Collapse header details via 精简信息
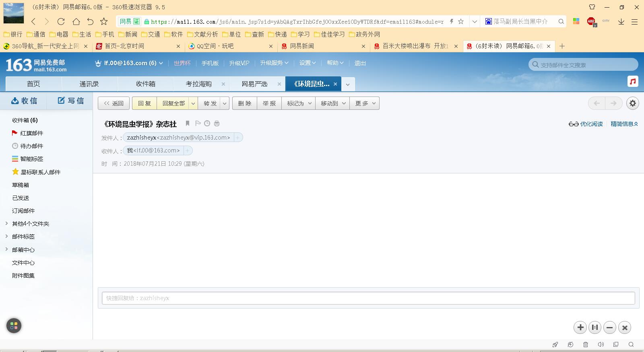Viewport: 644px width, 352px height. click(x=624, y=124)
